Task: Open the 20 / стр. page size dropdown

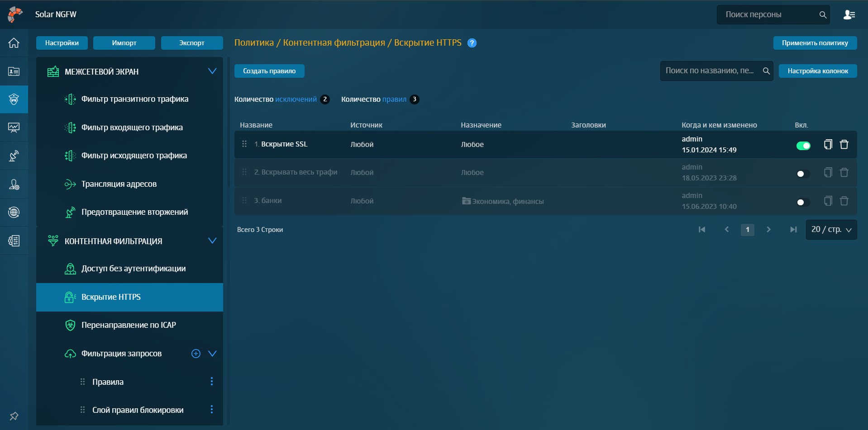Action: 831,230
